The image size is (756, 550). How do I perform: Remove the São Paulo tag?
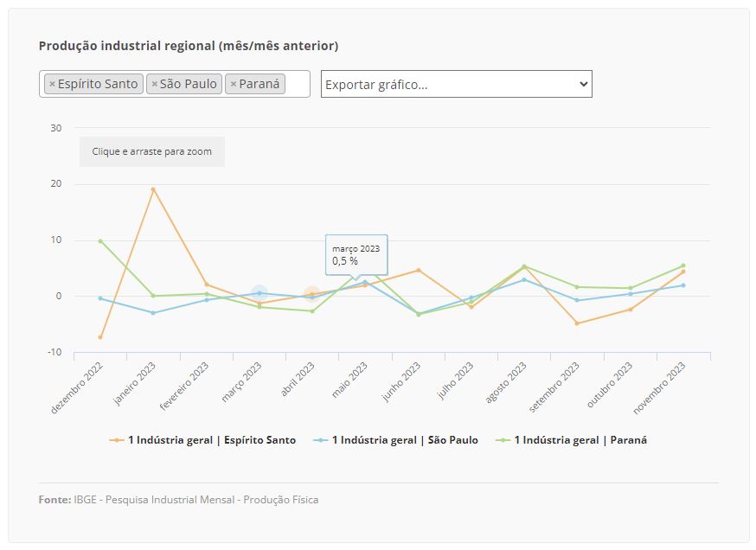tap(155, 84)
